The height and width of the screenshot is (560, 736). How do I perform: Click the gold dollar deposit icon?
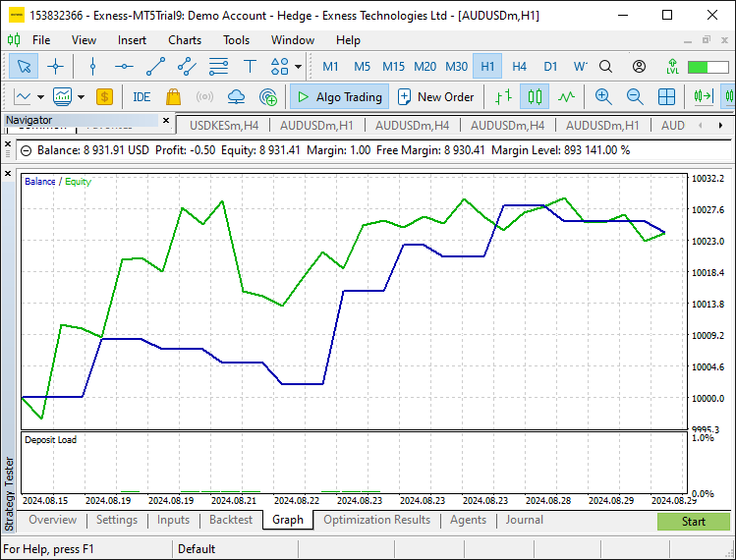104,97
